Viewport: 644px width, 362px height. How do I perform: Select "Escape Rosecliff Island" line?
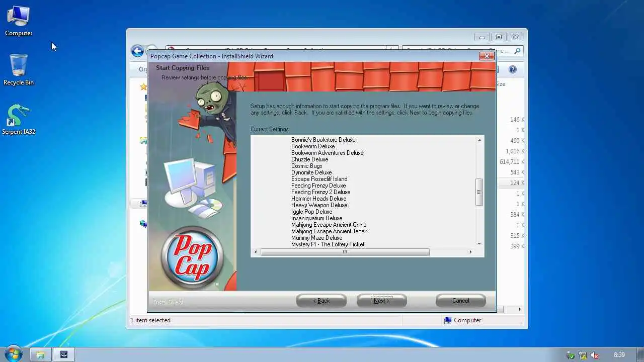click(319, 179)
